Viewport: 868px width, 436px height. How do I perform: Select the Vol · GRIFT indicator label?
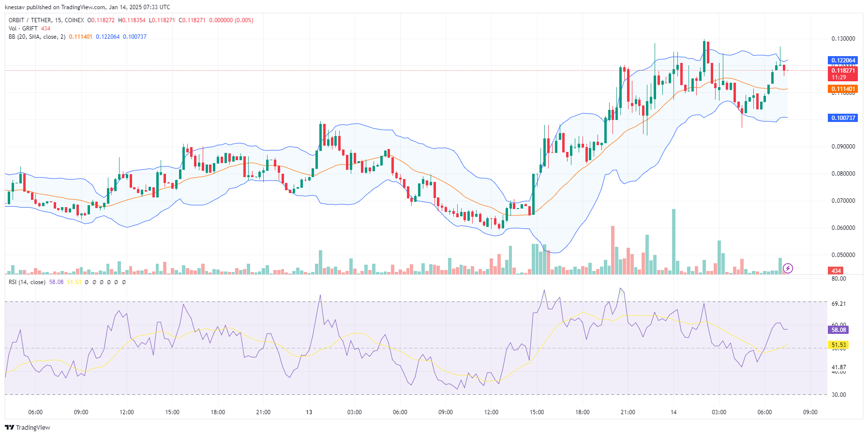tap(23, 29)
